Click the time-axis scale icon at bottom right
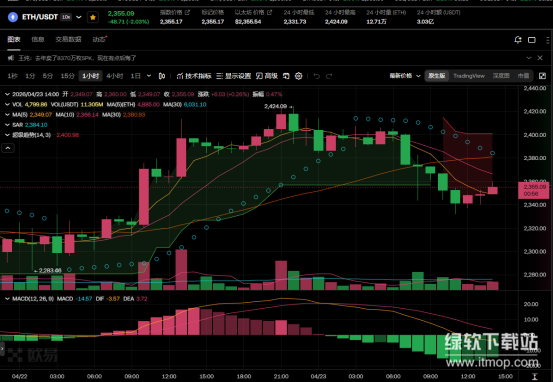The image size is (553, 382). pyautogui.click(x=535, y=376)
